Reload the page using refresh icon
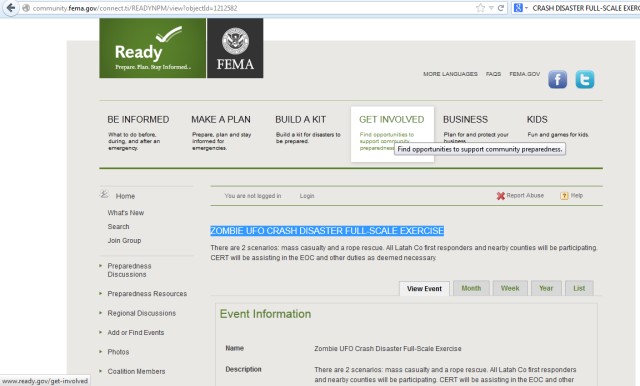The height and width of the screenshot is (386, 640). pyautogui.click(x=501, y=8)
